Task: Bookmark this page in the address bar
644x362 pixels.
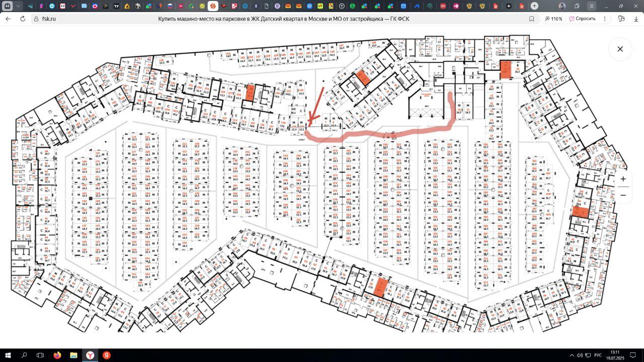Action: (532, 19)
